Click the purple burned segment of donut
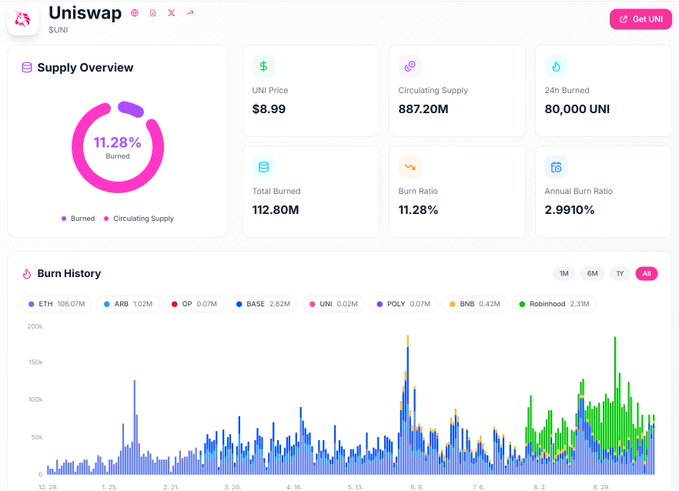 [x=131, y=109]
